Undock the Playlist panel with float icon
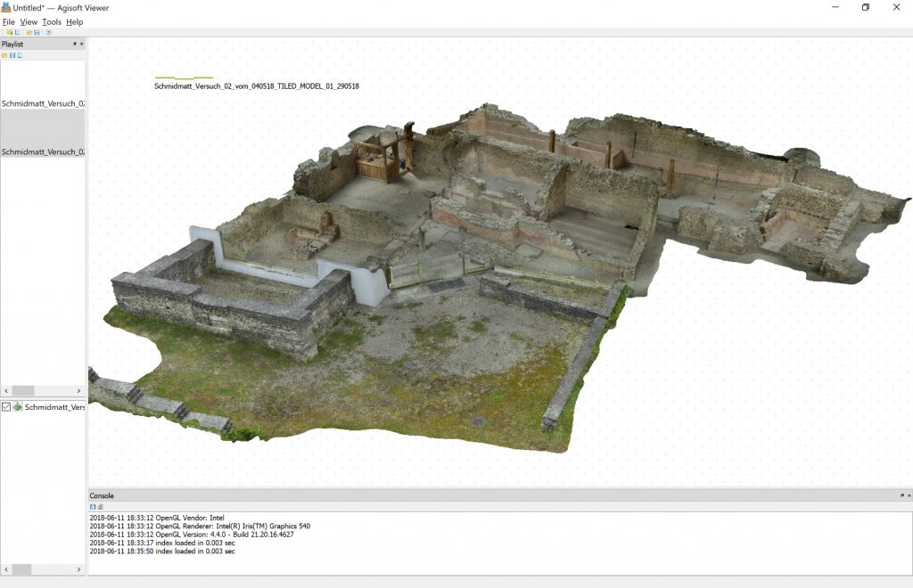This screenshot has height=588, width=913. 74,44
